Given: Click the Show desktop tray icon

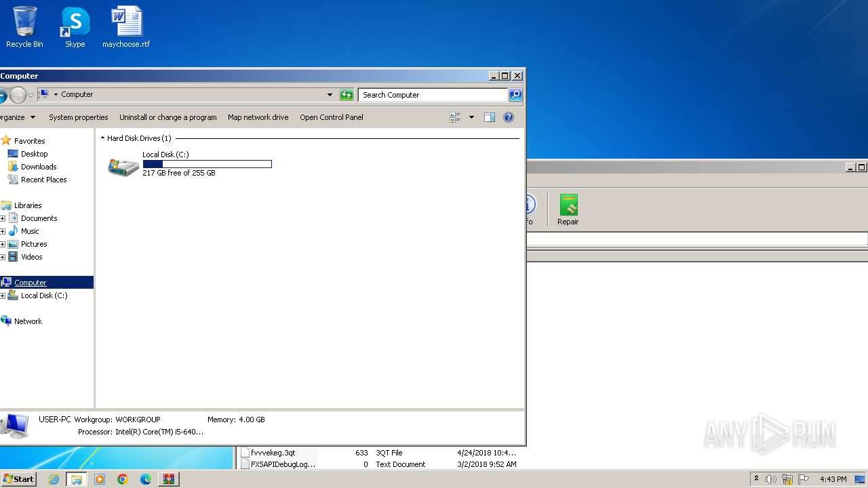Looking at the screenshot, I should tap(860, 479).
